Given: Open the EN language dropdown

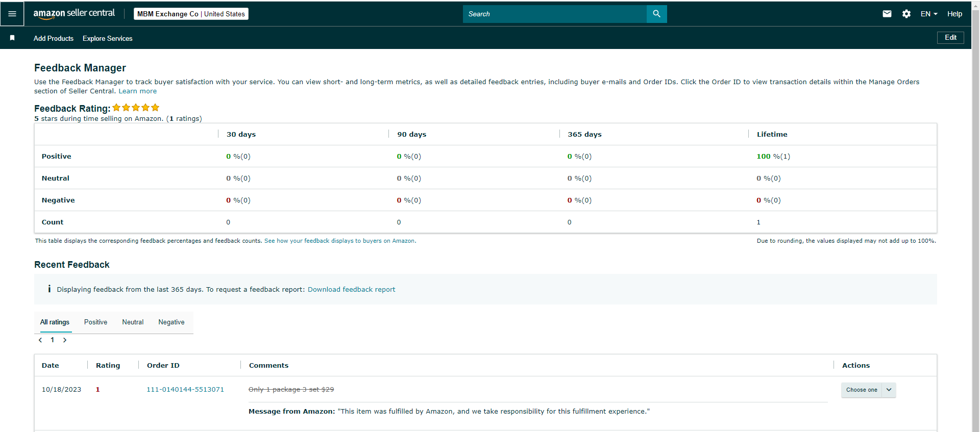Looking at the screenshot, I should (929, 14).
